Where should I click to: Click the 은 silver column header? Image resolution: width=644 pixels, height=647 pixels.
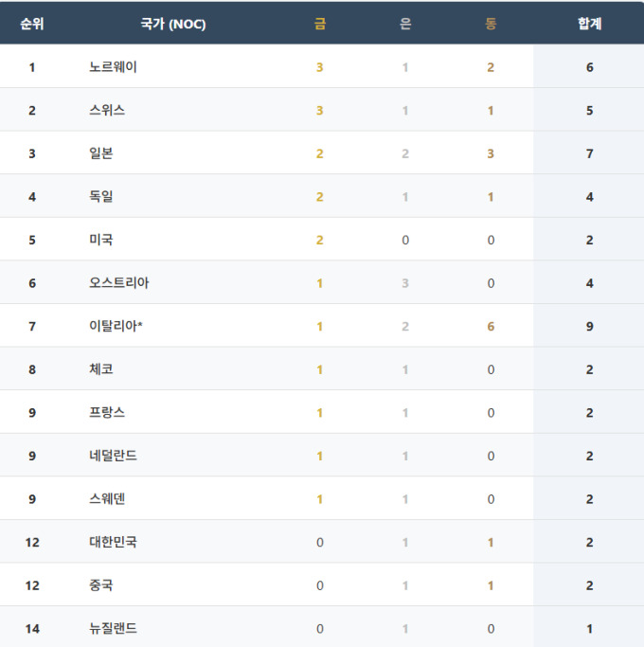click(x=405, y=24)
